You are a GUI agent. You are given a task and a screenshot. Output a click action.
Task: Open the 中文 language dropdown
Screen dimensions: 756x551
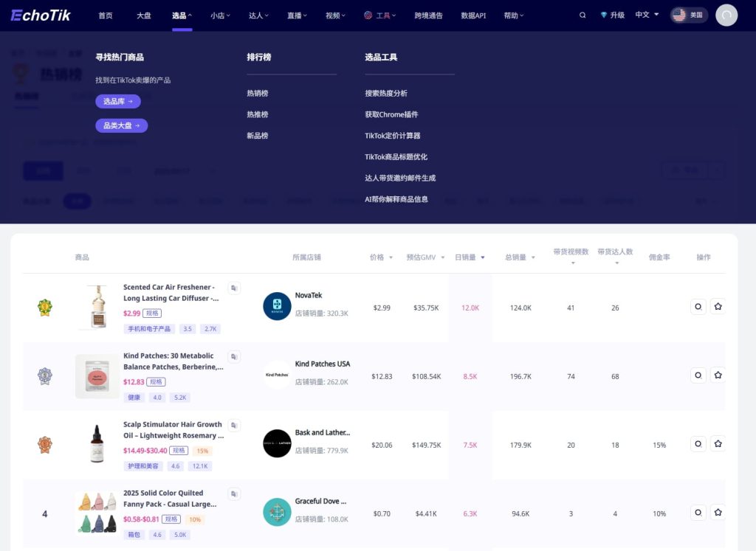click(x=647, y=14)
